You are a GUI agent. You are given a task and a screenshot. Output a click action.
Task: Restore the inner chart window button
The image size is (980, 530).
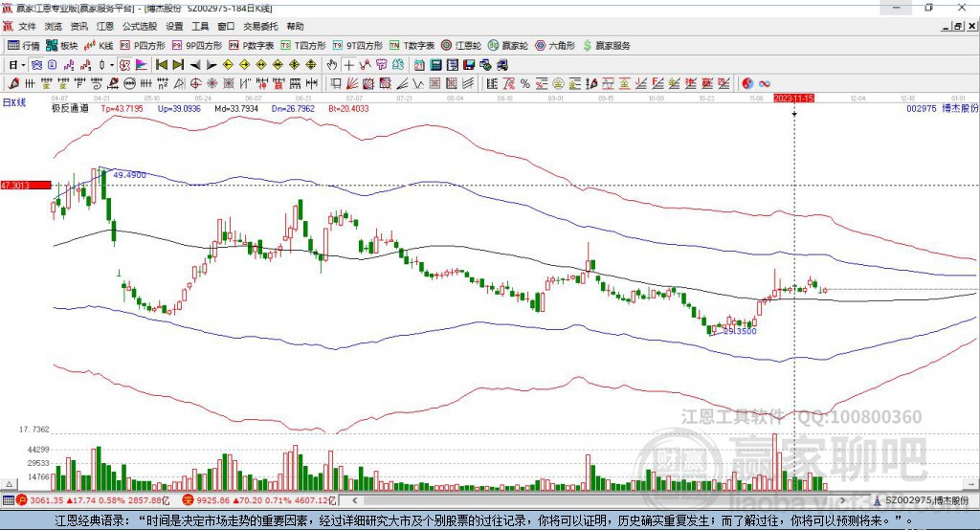[x=958, y=26]
